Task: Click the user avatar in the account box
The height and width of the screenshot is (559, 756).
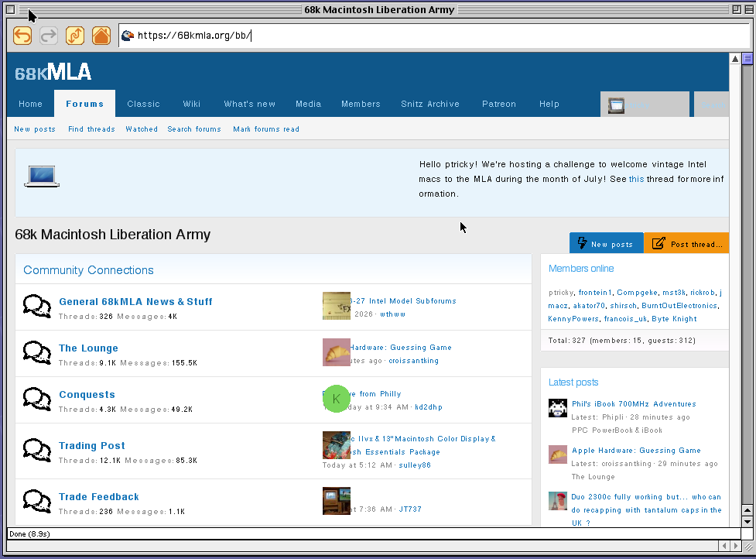Action: click(x=616, y=105)
